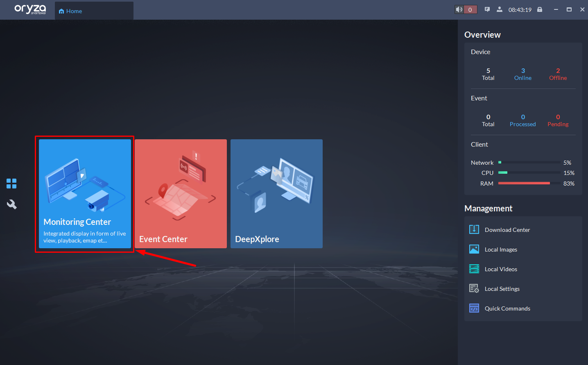Click the Quick Commands code icon
The width and height of the screenshot is (588, 365).
(x=474, y=308)
